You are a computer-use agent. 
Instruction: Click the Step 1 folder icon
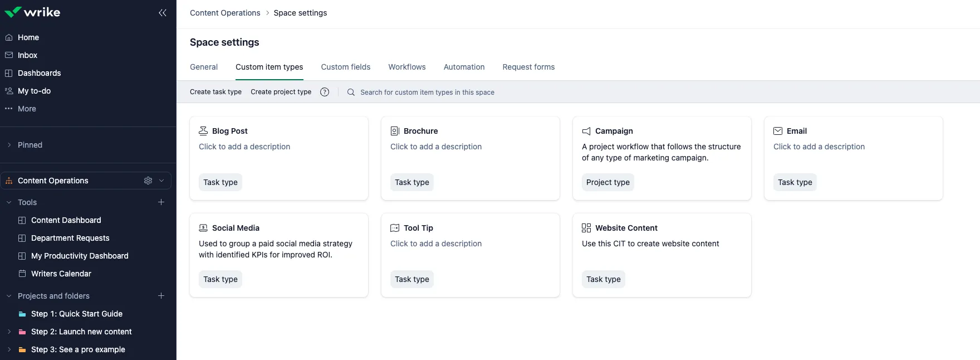click(22, 314)
